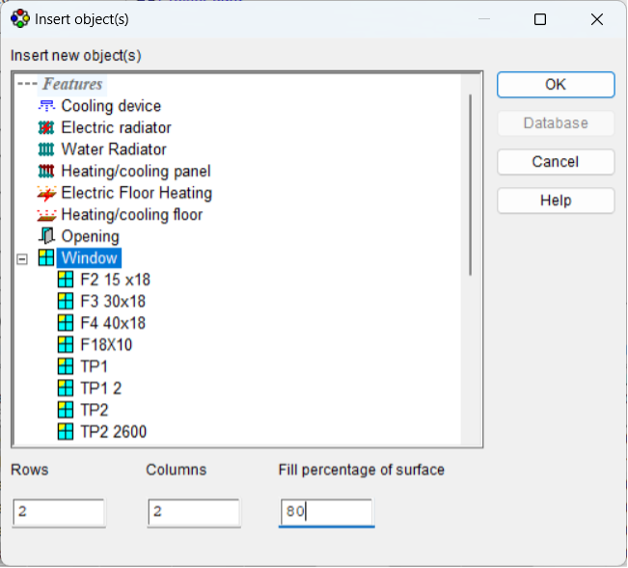The height and width of the screenshot is (568, 628).
Task: Choose the F18X10 window entry
Action: tap(106, 345)
